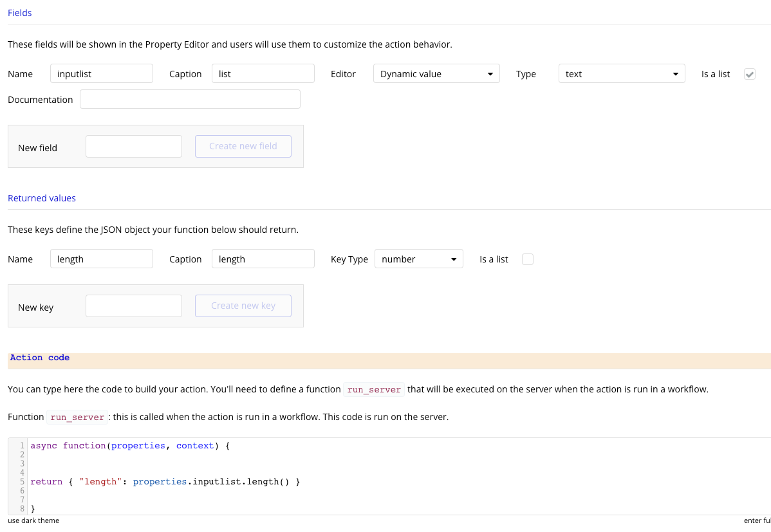
Task: Toggle the Is a list checkbox for inputlist field
Action: (750, 74)
